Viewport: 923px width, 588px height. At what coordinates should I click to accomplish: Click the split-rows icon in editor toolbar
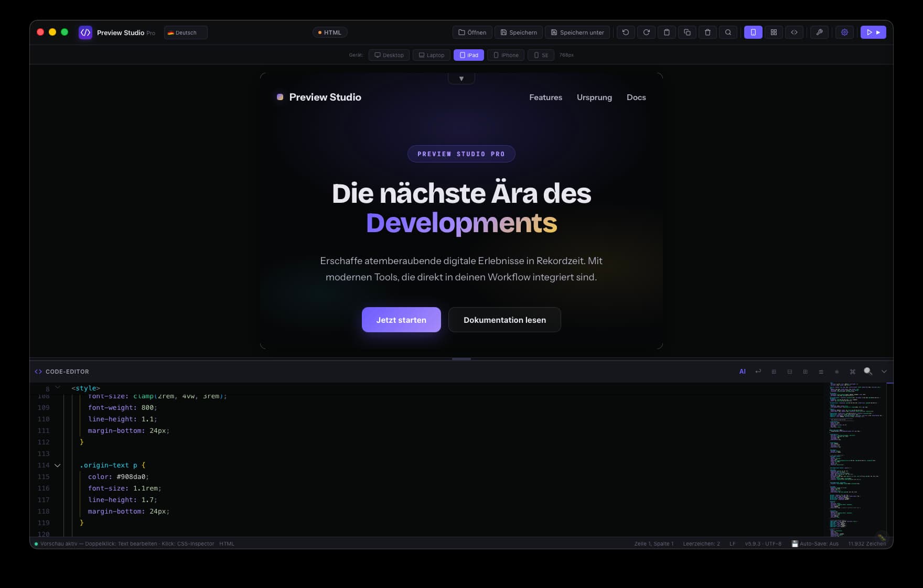(x=790, y=372)
